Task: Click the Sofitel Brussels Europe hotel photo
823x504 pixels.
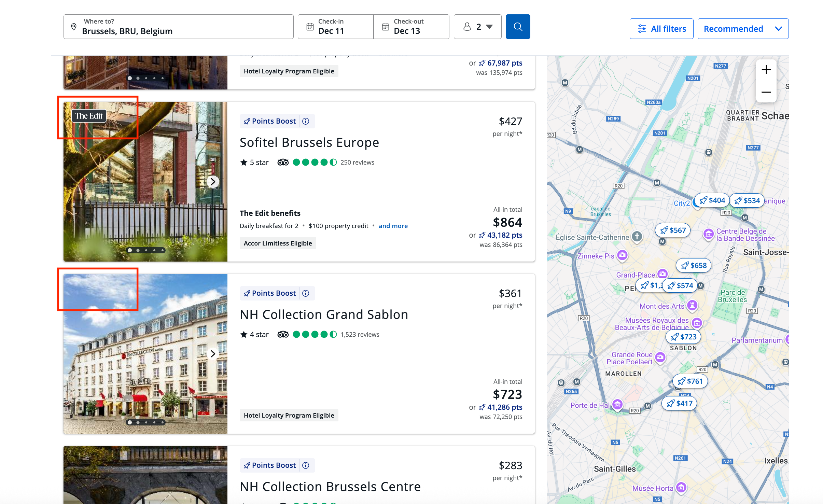Action: [145, 182]
